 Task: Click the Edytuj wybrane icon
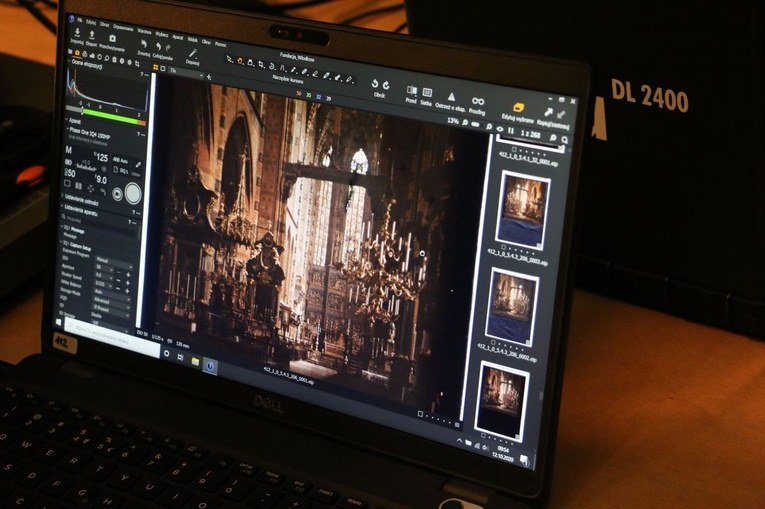coord(518,106)
